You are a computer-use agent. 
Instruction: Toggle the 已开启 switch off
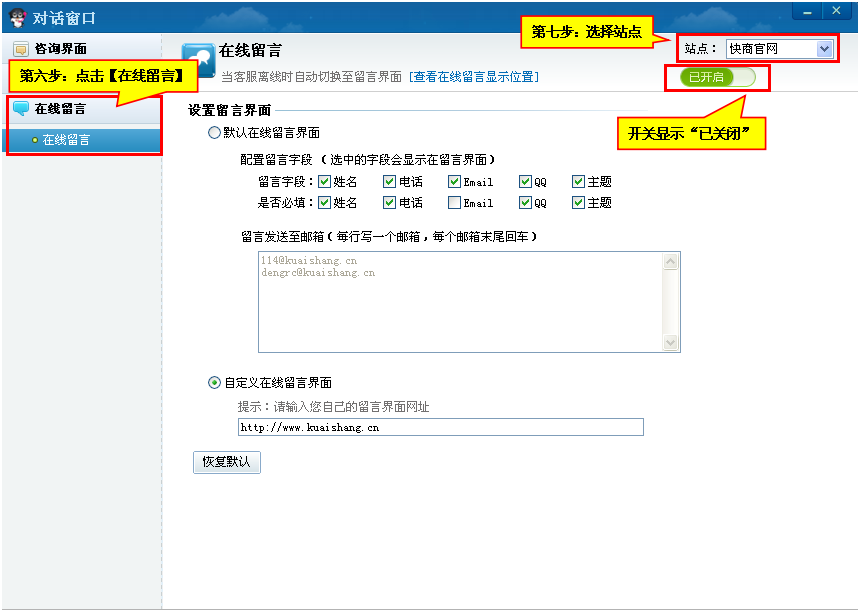coord(717,77)
